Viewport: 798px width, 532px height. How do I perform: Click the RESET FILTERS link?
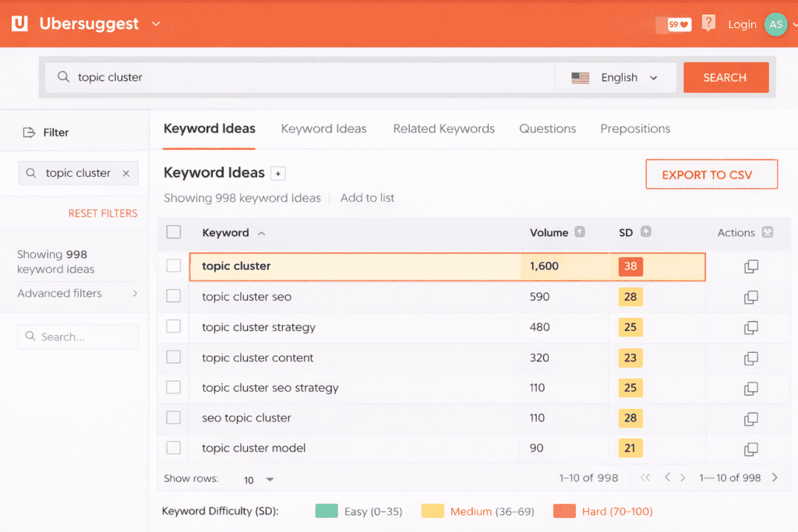tap(102, 213)
